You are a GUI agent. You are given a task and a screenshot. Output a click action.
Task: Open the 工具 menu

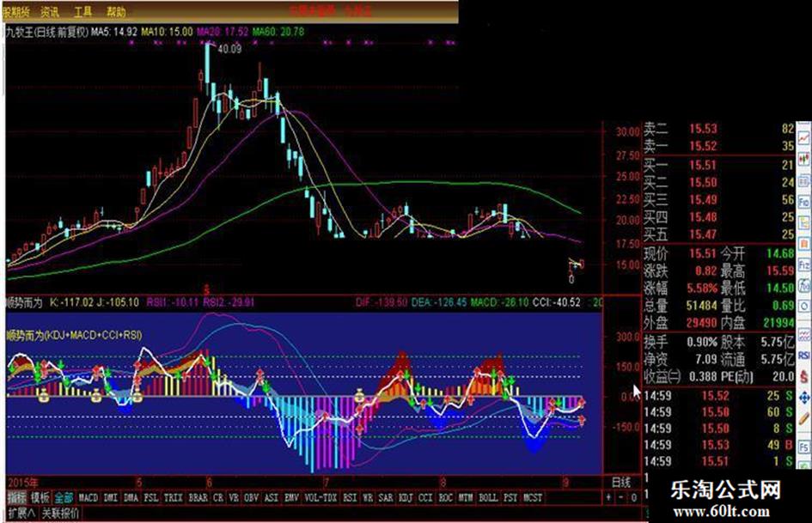pyautogui.click(x=82, y=11)
